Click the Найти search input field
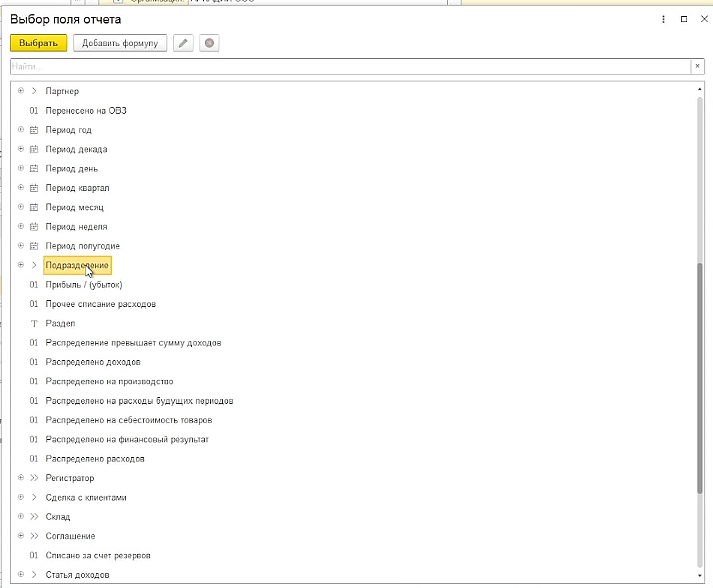The width and height of the screenshot is (713, 588). click(x=350, y=66)
